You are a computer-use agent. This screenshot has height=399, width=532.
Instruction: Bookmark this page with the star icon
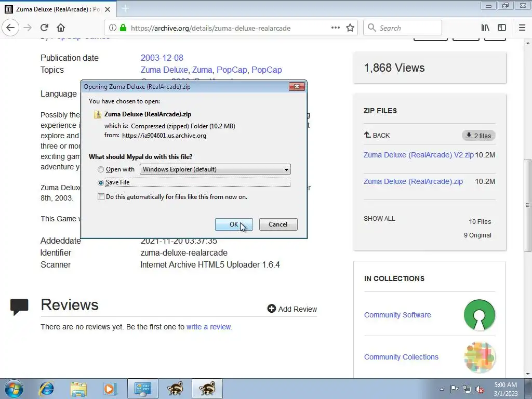coord(350,28)
